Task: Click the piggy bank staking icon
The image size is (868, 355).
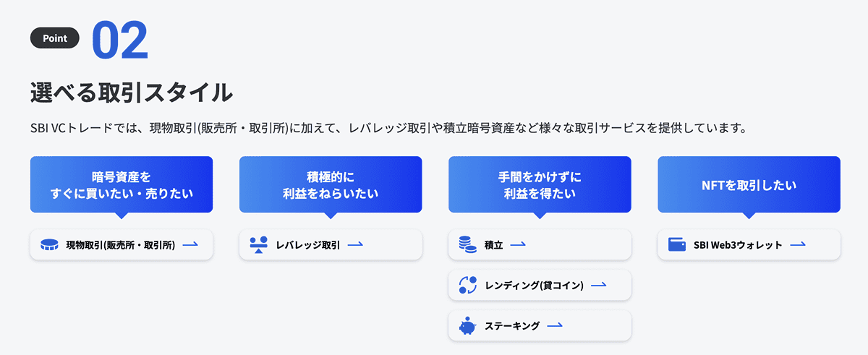Action: click(x=467, y=325)
